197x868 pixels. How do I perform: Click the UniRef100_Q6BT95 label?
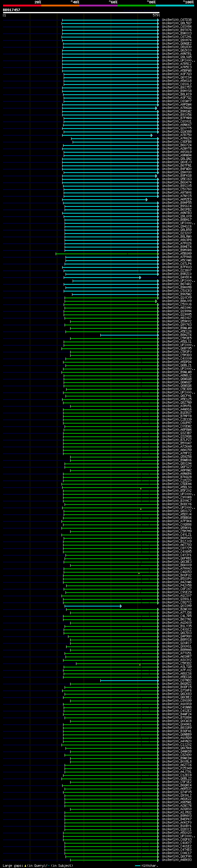pos(177,349)
